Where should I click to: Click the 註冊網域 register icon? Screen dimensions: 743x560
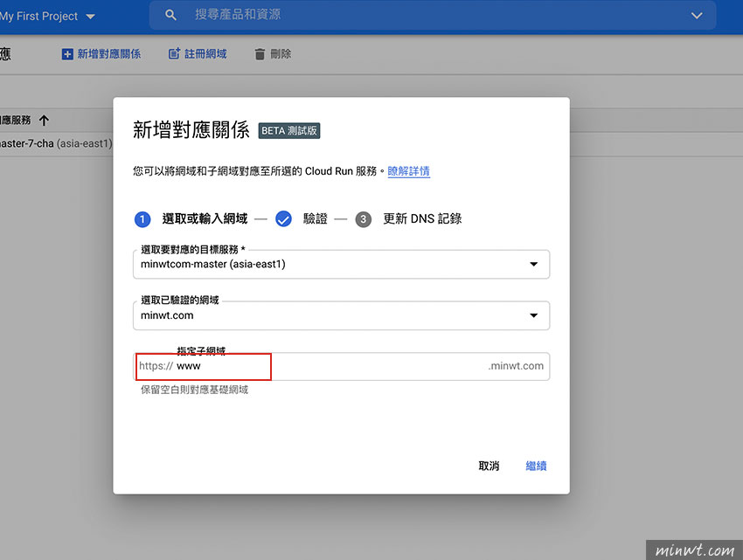pyautogui.click(x=174, y=53)
